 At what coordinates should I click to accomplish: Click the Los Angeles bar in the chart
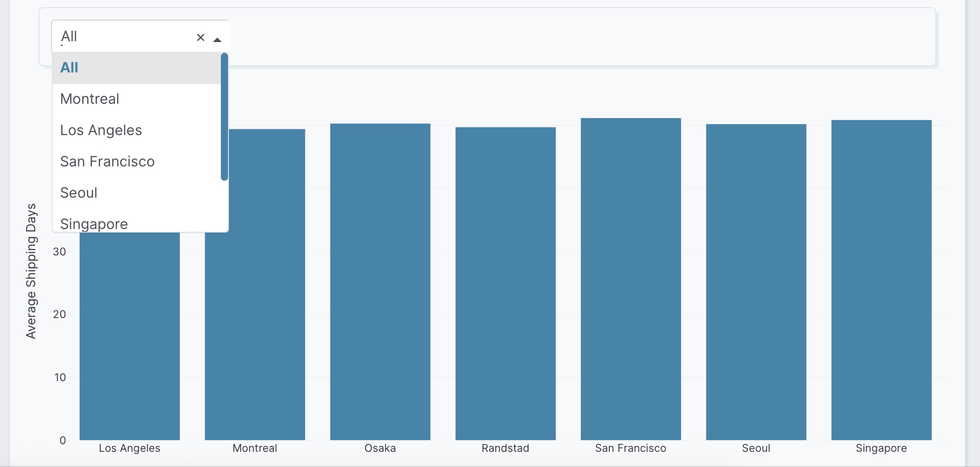[x=130, y=335]
